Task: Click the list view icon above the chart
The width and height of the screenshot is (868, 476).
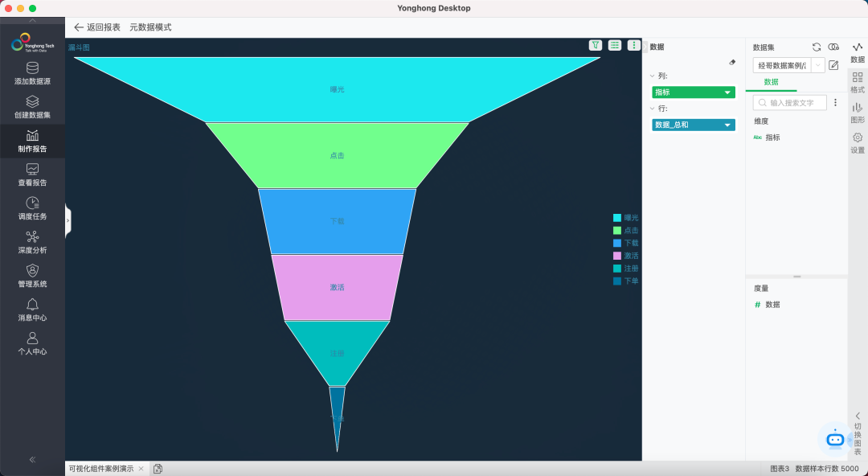Action: click(x=615, y=46)
